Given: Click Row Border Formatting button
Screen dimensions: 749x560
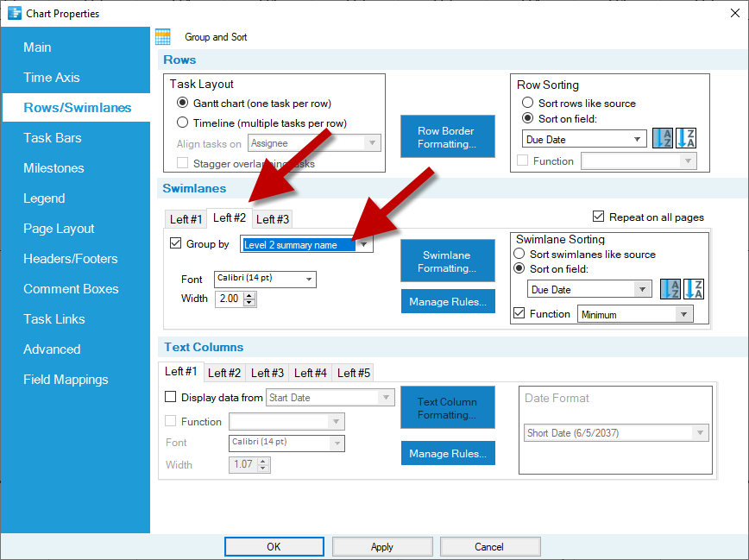Looking at the screenshot, I should (448, 136).
